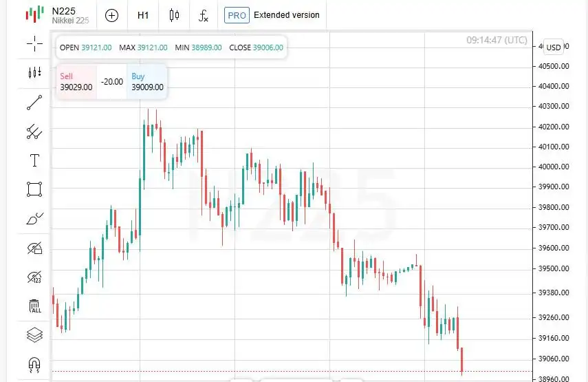
Task: Click the Sell 39029.00 button
Action: (76, 82)
